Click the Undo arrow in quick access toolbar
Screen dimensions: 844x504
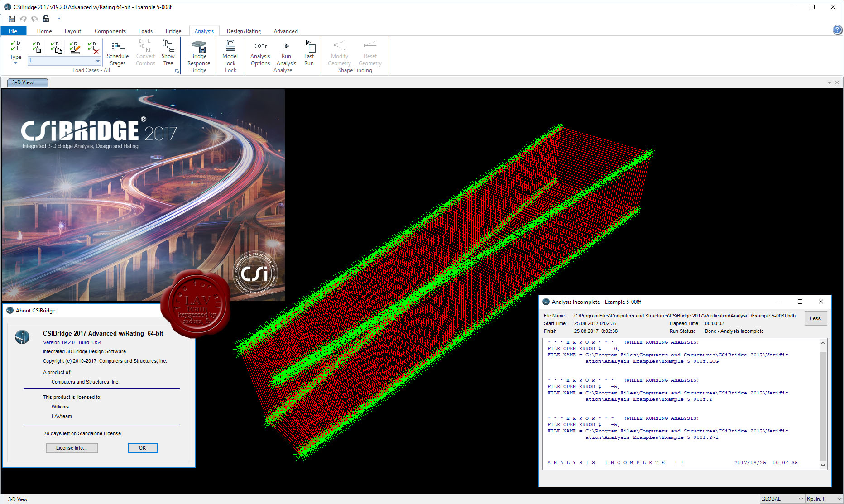[23, 19]
